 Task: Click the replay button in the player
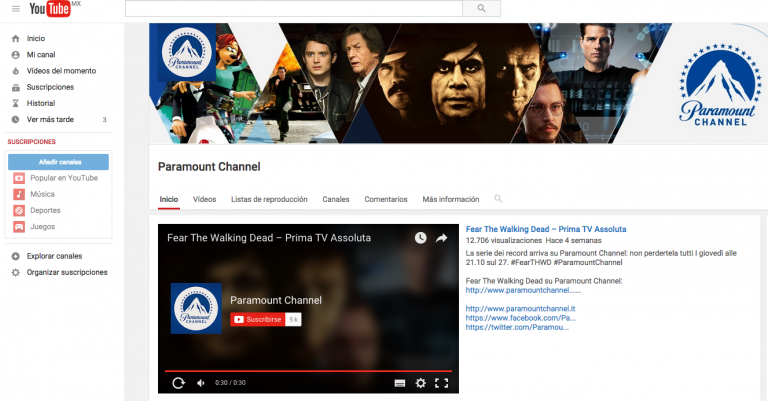pos(178,383)
